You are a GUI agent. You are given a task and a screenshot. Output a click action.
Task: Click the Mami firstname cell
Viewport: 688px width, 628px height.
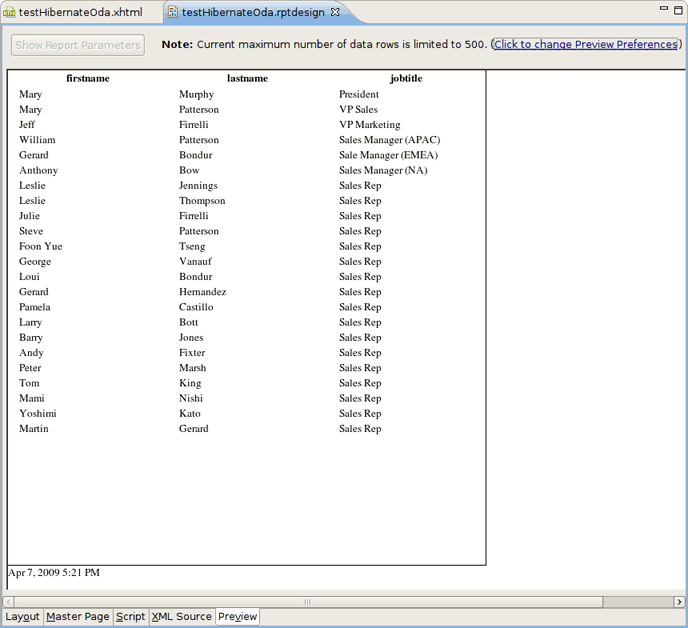pos(32,398)
